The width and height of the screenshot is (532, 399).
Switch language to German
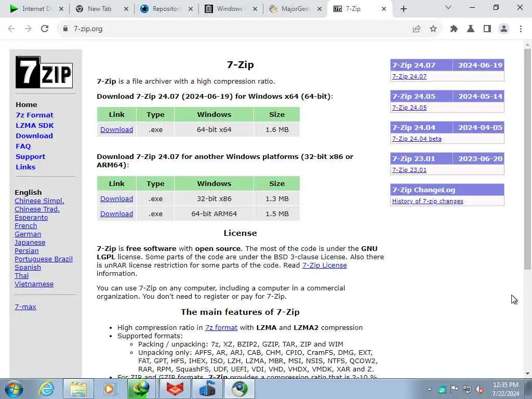pos(28,234)
